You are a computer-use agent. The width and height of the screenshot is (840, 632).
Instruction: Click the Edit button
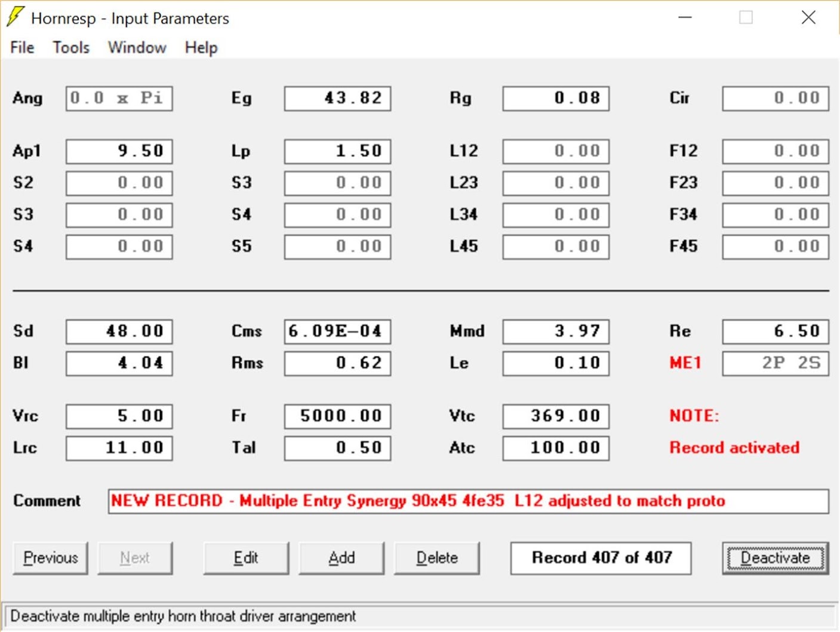pyautogui.click(x=246, y=558)
